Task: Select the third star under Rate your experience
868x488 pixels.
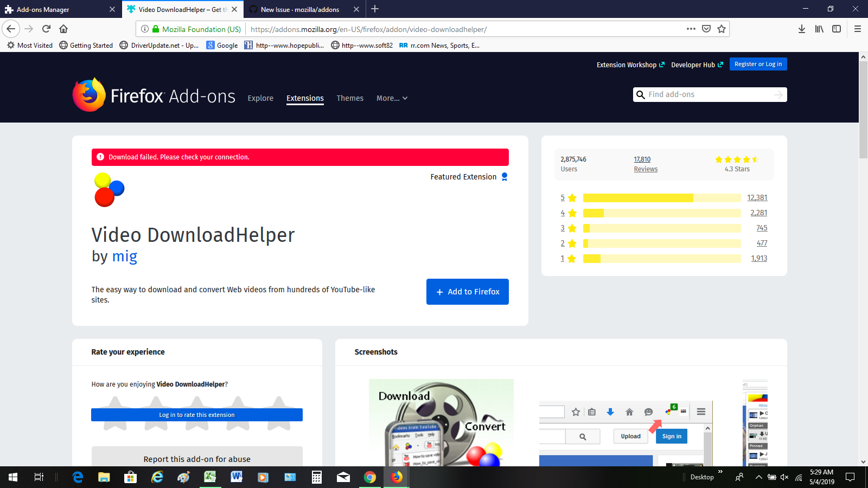Action: click(x=197, y=414)
